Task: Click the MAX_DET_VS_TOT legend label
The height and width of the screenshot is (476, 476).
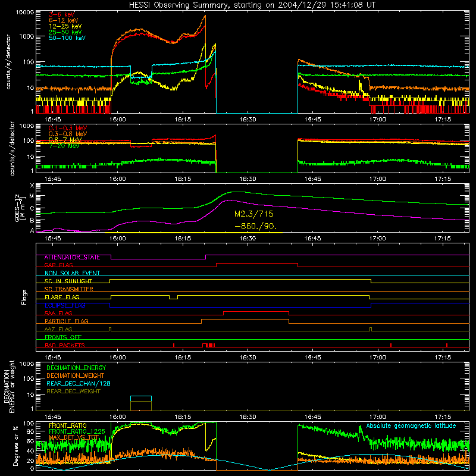Action: pos(74,438)
